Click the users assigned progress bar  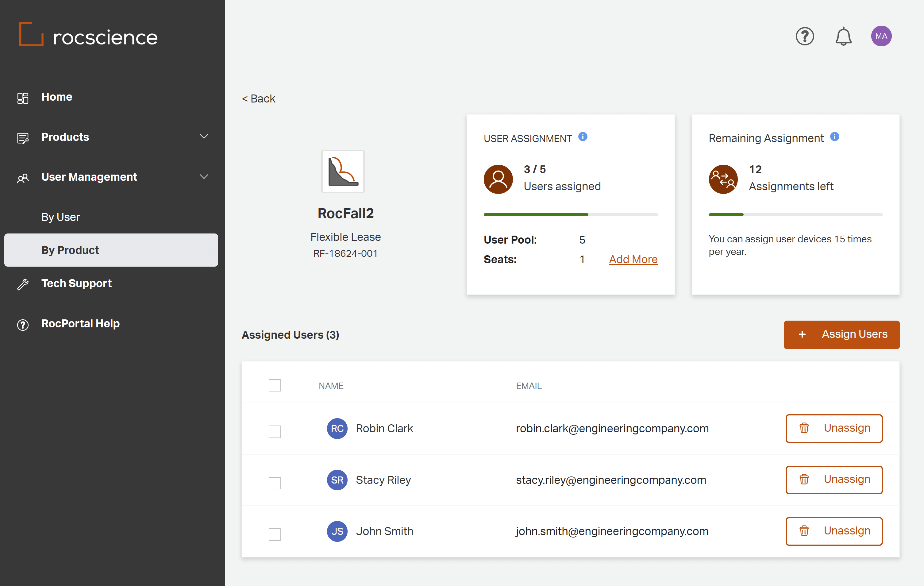(x=571, y=214)
